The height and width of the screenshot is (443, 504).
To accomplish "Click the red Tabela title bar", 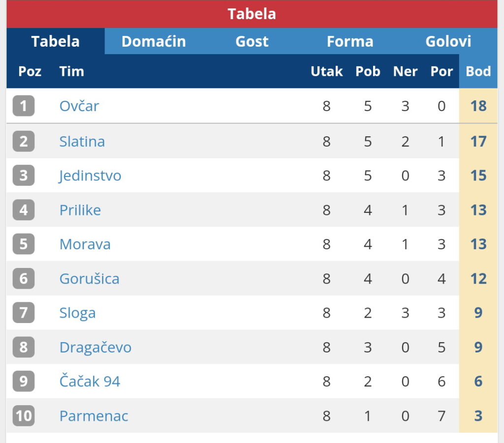I will click(x=252, y=14).
